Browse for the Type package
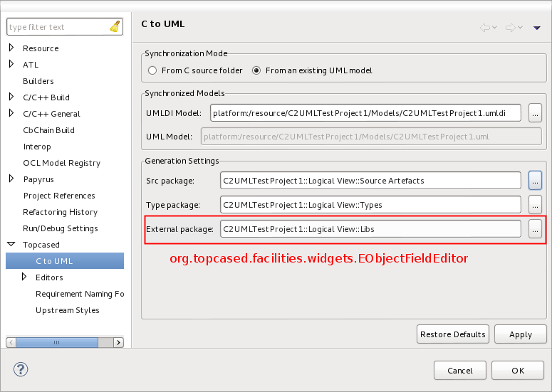The image size is (552, 392). (535, 205)
